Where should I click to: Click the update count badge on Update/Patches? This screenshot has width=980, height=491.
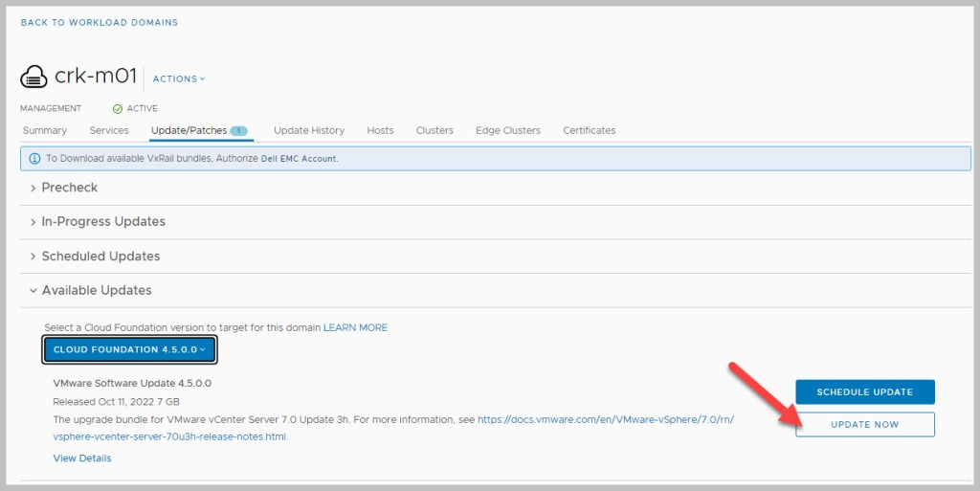[x=239, y=130]
